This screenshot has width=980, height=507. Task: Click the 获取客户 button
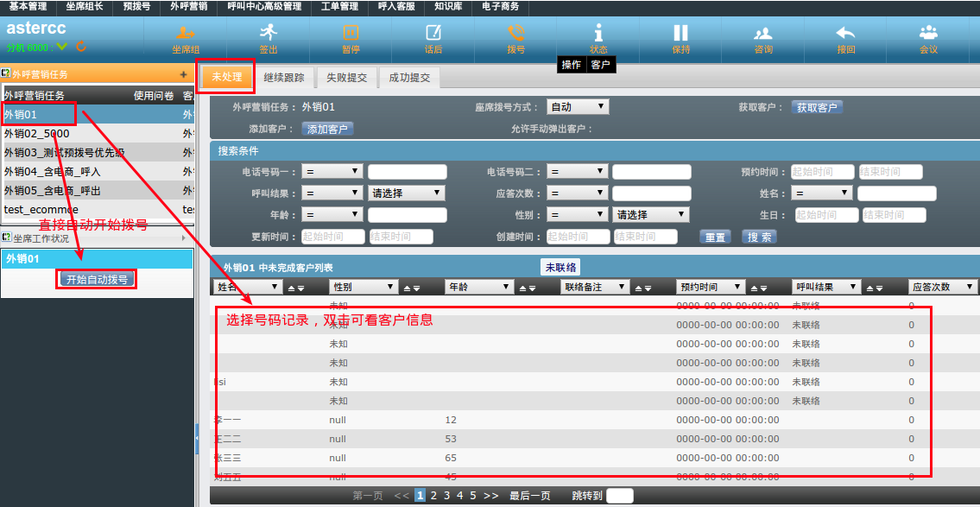[817, 107]
